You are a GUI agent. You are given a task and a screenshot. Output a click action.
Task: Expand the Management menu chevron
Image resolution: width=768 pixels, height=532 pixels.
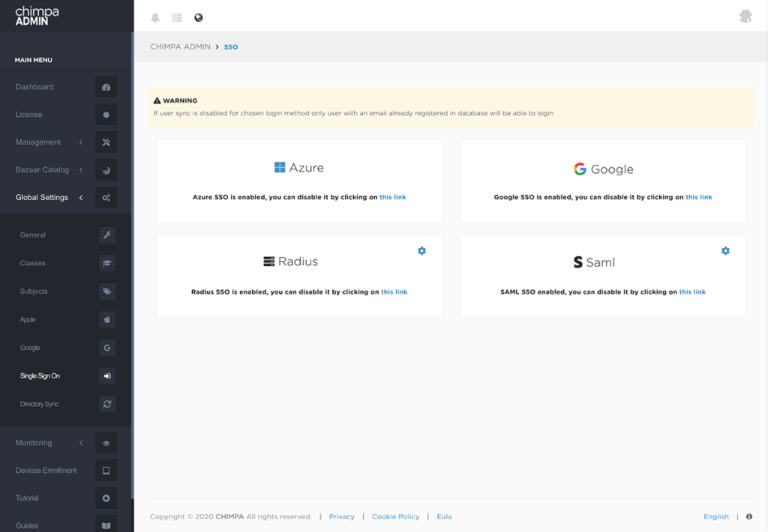pyautogui.click(x=81, y=142)
